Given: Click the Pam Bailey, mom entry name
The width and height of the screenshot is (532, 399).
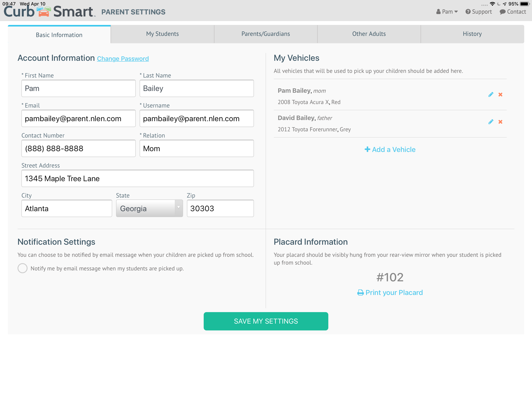Looking at the screenshot, I should 302,91.
